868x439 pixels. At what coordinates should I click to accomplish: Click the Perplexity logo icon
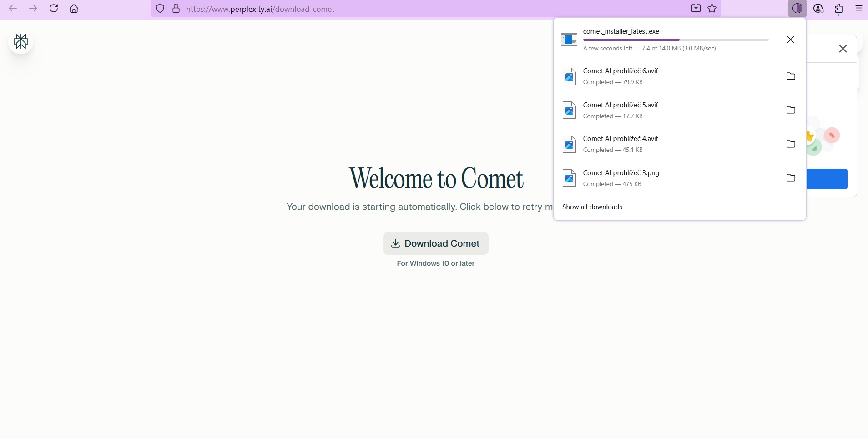21,42
